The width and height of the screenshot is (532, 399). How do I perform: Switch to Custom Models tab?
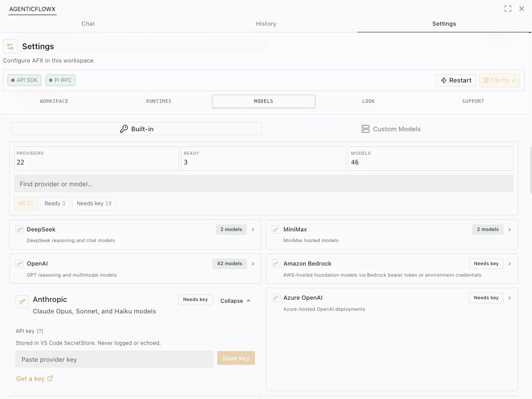[391, 129]
